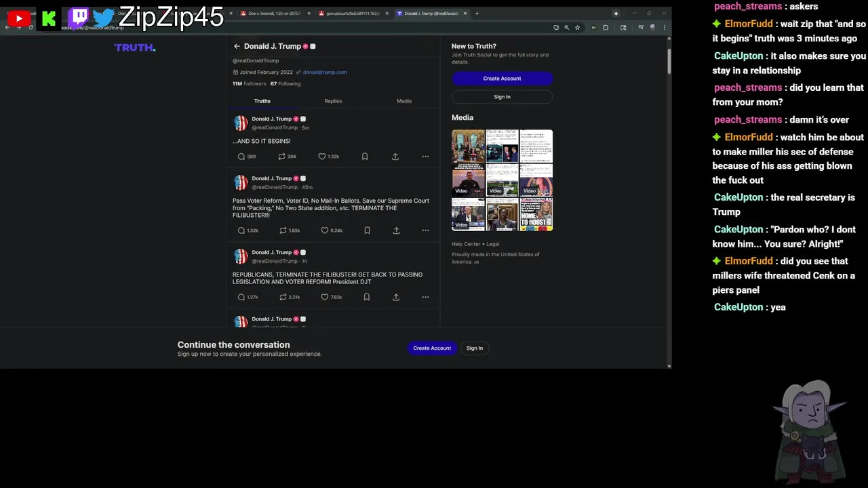Image resolution: width=868 pixels, height=488 pixels.
Task: Open the Help Center link
Action: tap(466, 244)
